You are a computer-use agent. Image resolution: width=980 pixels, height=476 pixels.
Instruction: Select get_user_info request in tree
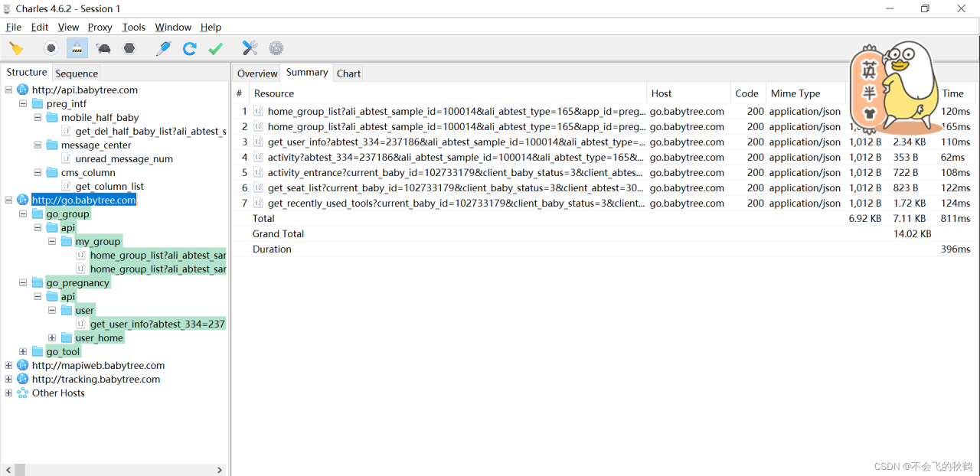(x=158, y=324)
